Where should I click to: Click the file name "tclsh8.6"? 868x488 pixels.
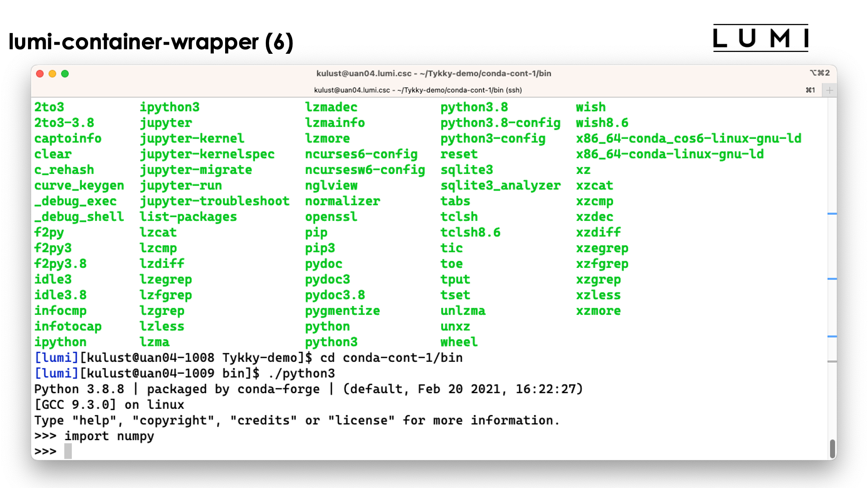pos(471,232)
